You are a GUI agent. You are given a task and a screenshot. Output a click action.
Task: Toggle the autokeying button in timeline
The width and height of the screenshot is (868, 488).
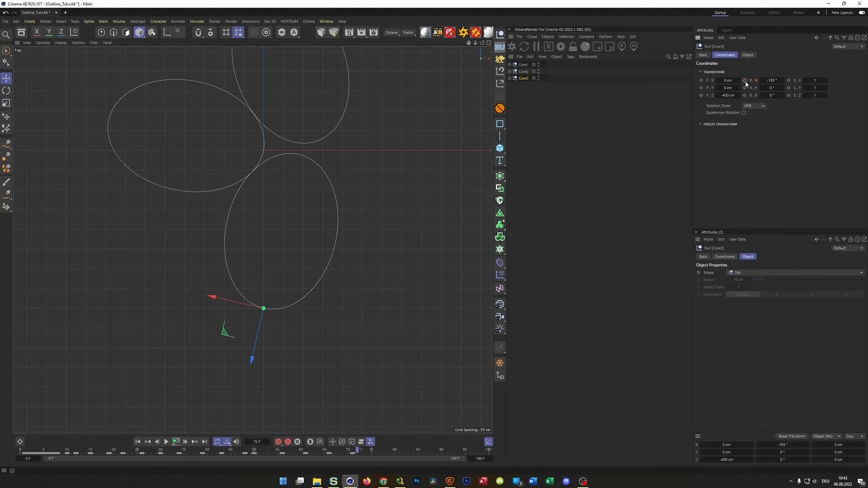(x=288, y=442)
